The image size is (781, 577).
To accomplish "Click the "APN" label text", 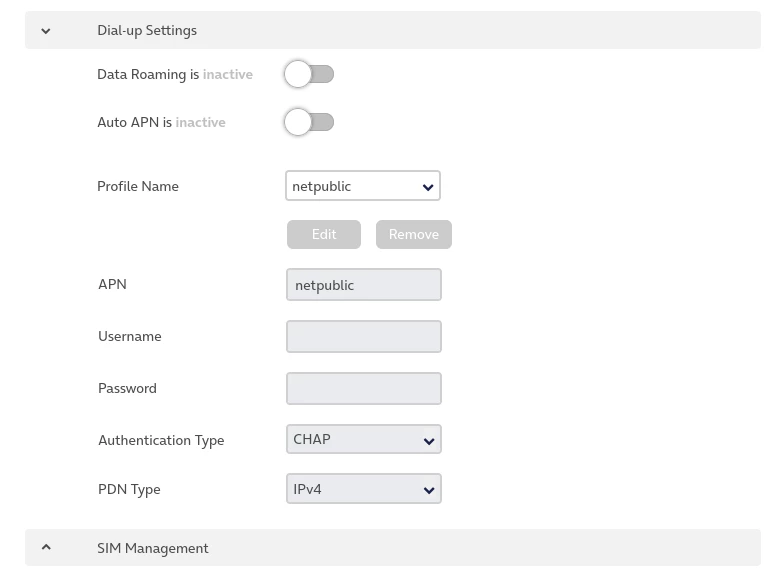I will point(112,284).
